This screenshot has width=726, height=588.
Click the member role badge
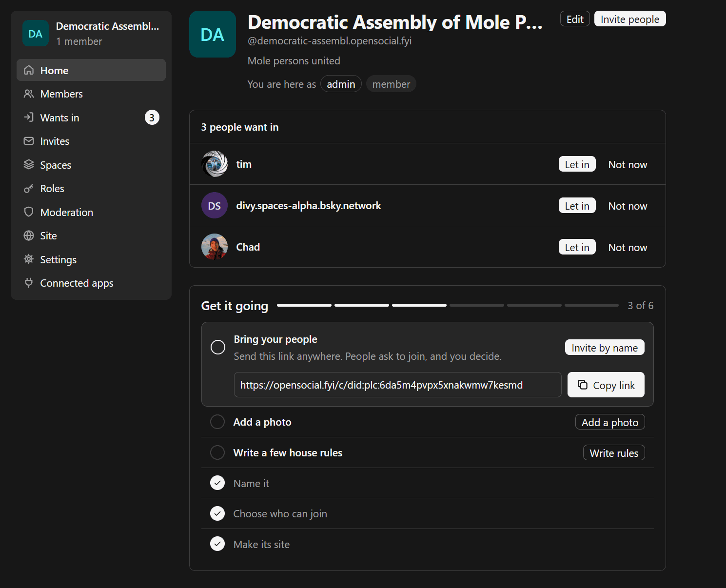391,84
